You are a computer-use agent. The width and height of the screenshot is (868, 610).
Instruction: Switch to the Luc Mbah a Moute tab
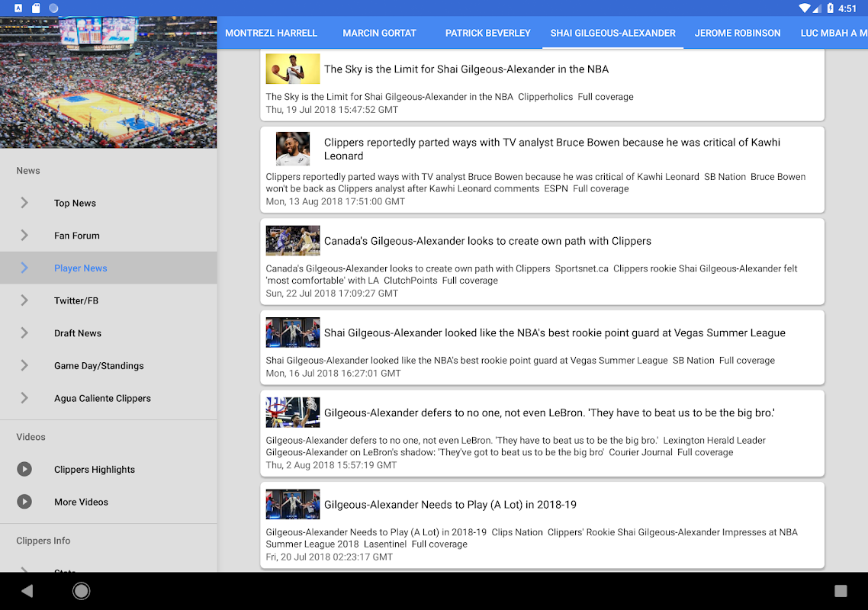click(x=833, y=33)
